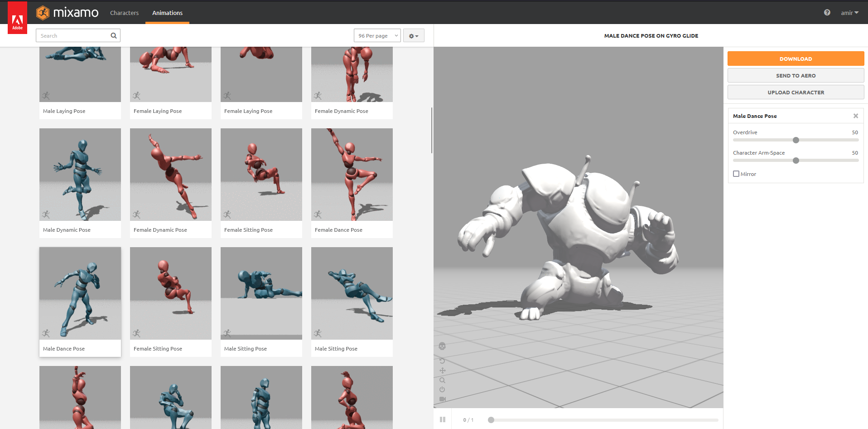
Task: Click the animation icon on Female Dance Pose
Action: tap(318, 214)
